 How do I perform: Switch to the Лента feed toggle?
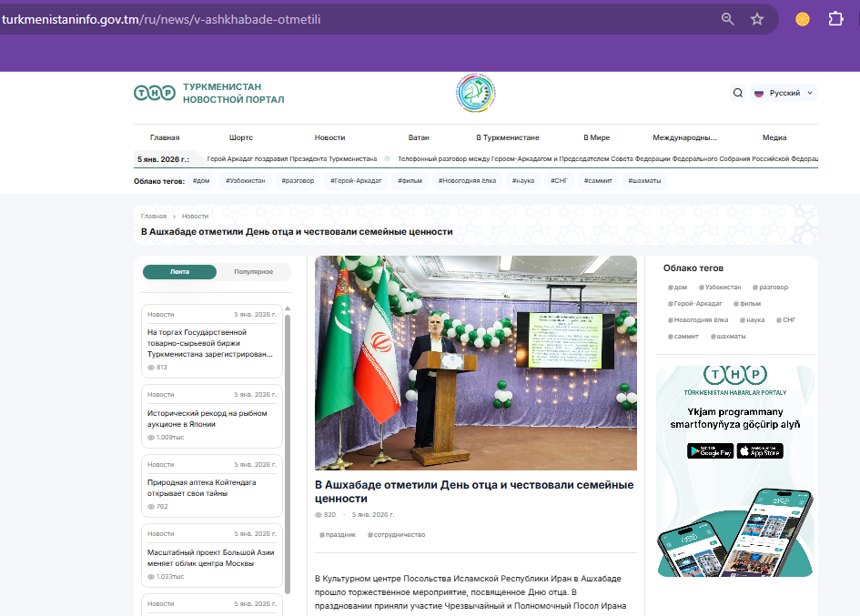coord(180,272)
